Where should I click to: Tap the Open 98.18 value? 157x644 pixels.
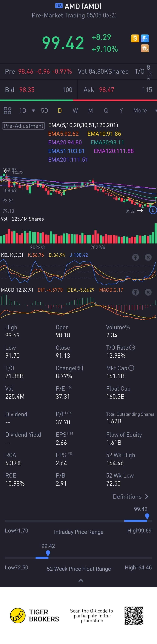63,335
